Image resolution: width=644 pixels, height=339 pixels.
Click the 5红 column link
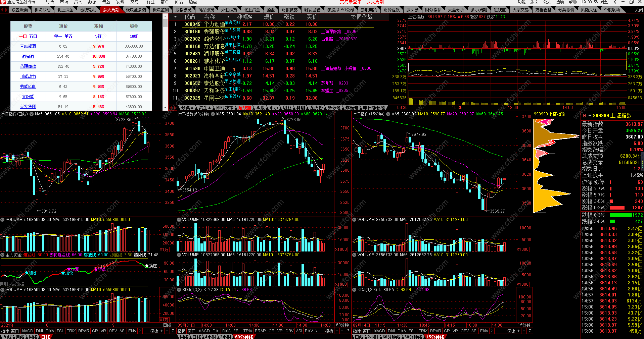click(98, 36)
